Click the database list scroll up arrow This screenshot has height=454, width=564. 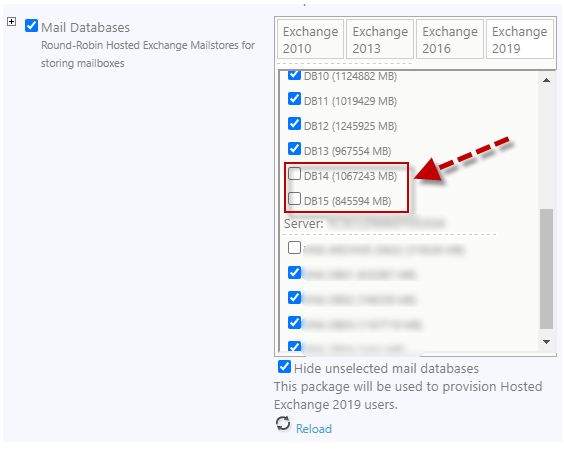click(546, 80)
